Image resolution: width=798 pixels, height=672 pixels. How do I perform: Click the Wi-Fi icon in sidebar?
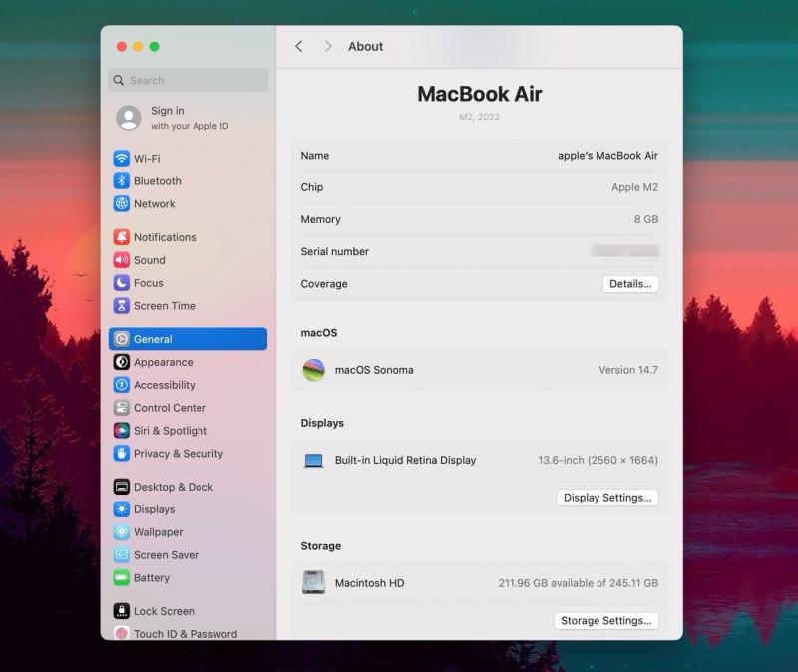click(x=121, y=159)
